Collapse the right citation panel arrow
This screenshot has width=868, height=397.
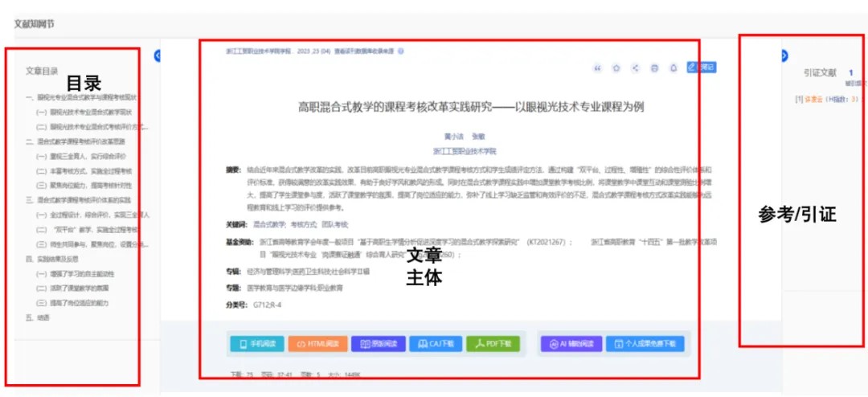click(x=784, y=55)
